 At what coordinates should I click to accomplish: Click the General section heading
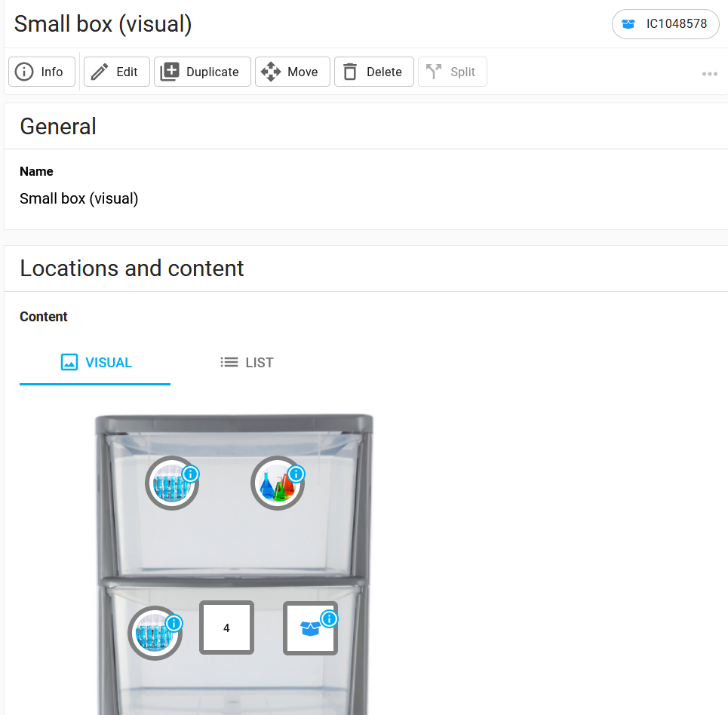click(58, 126)
